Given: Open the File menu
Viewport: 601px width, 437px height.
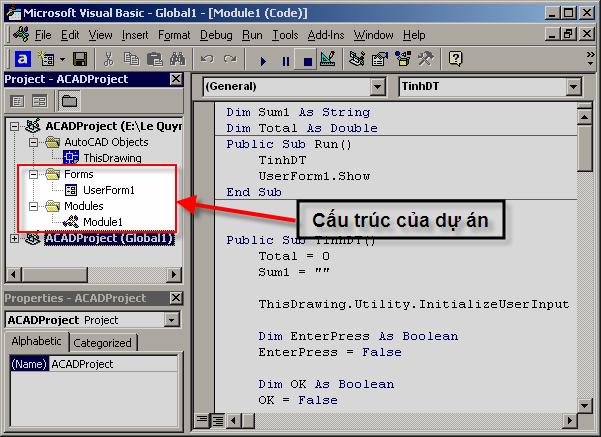Looking at the screenshot, I should pos(43,35).
